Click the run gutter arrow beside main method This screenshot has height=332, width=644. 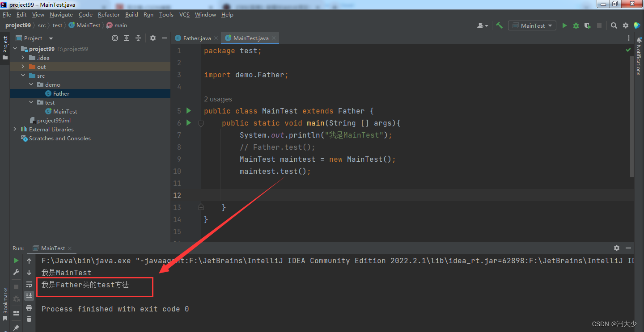pos(189,122)
